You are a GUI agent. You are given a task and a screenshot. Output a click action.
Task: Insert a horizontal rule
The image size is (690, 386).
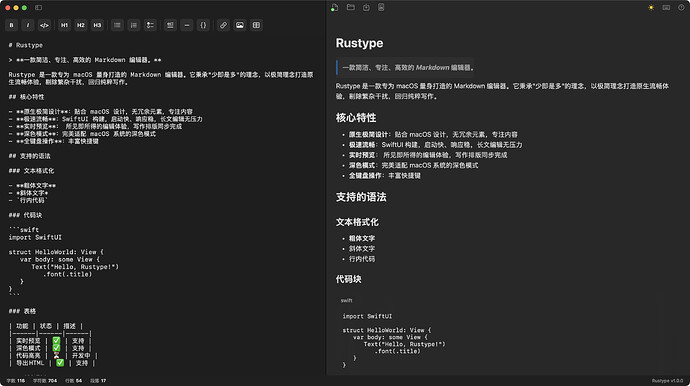pos(187,25)
